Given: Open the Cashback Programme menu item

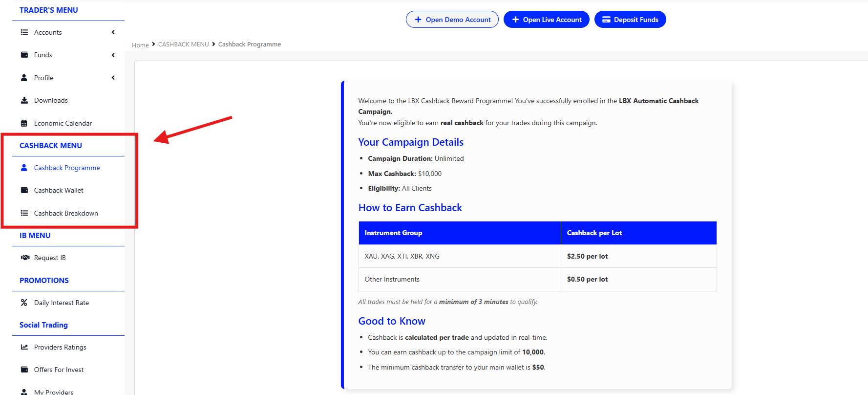Looking at the screenshot, I should 67,168.
